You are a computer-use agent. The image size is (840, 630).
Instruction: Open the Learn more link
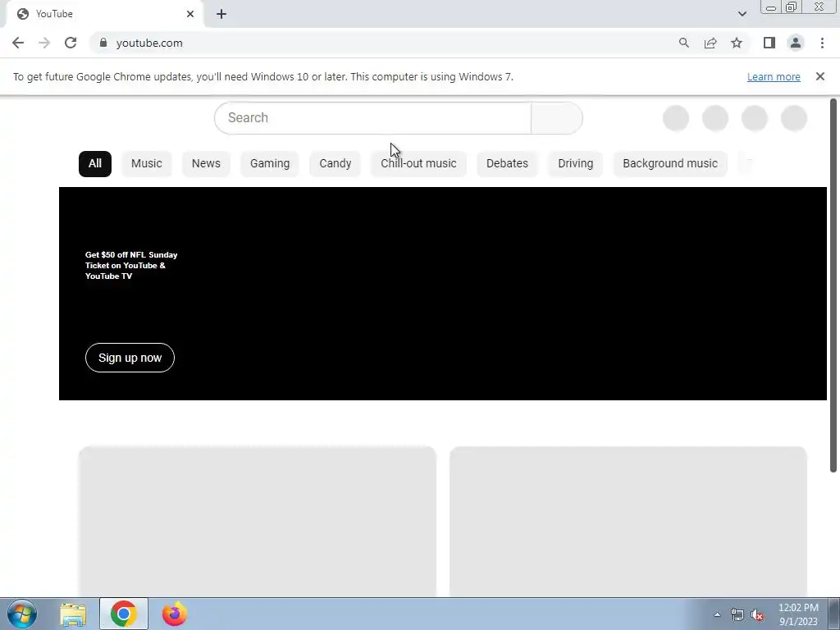774,76
